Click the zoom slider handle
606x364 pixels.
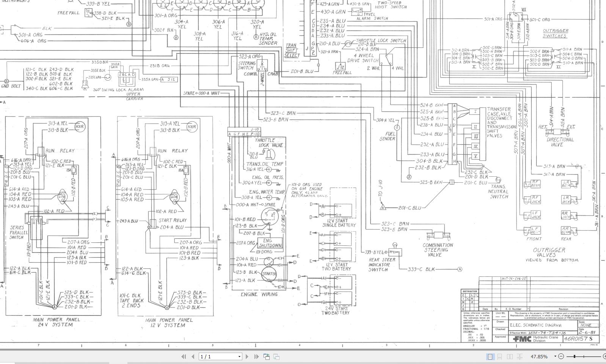coord(575,356)
